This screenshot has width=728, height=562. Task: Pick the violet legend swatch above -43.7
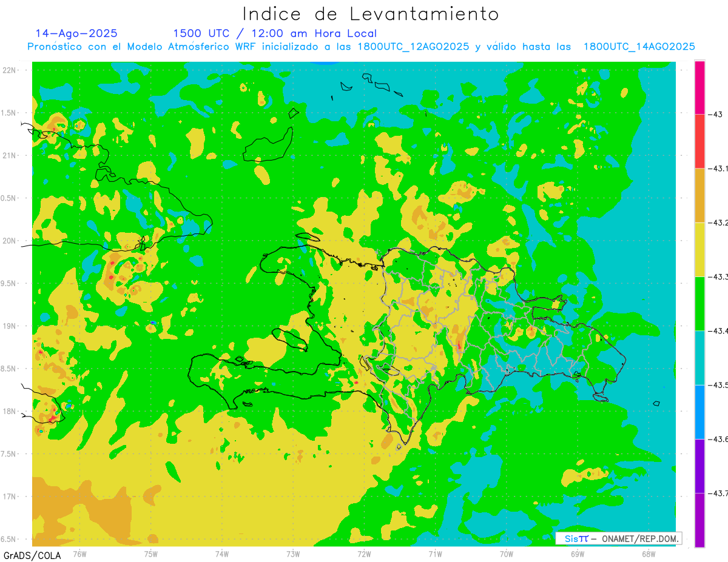(699, 466)
